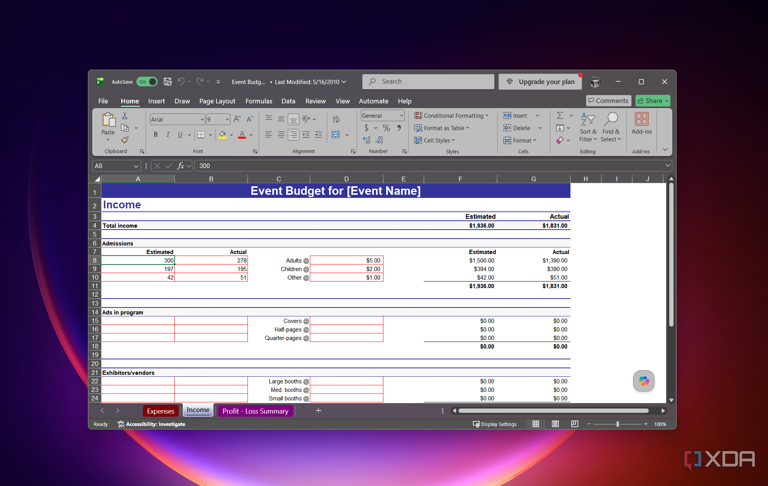Adjust the zoom slider in status bar

[617, 424]
